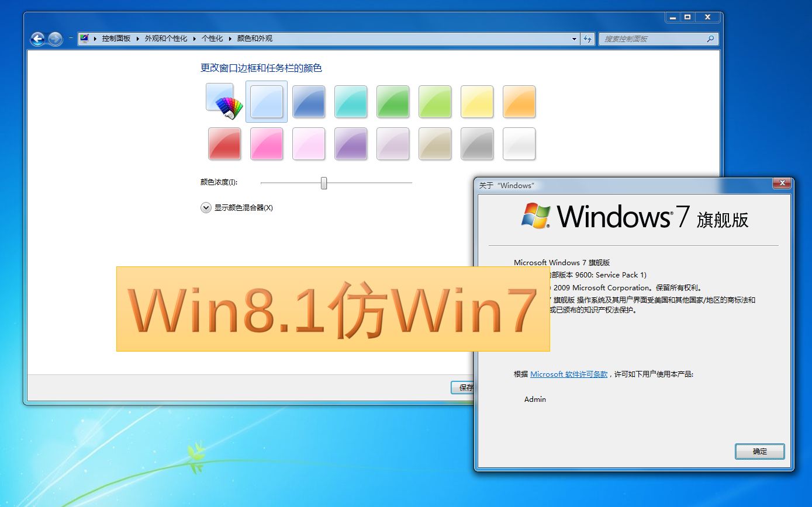Choose the dark blue color swatch
The height and width of the screenshot is (507, 812).
[x=309, y=102]
